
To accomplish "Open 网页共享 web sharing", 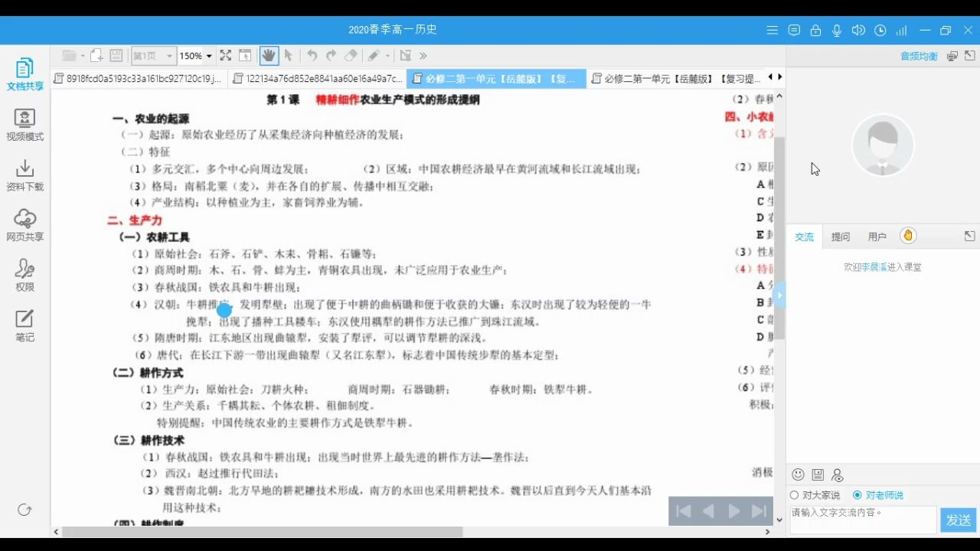I will click(24, 225).
